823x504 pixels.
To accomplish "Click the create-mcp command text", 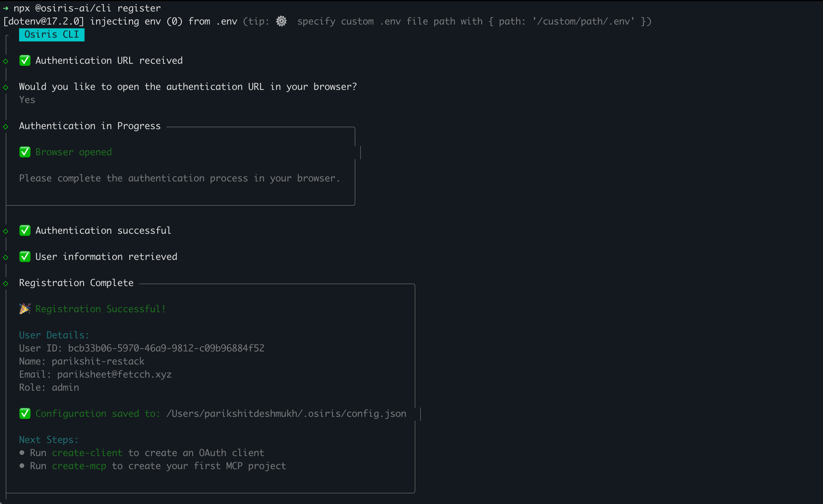I will pos(79,466).
